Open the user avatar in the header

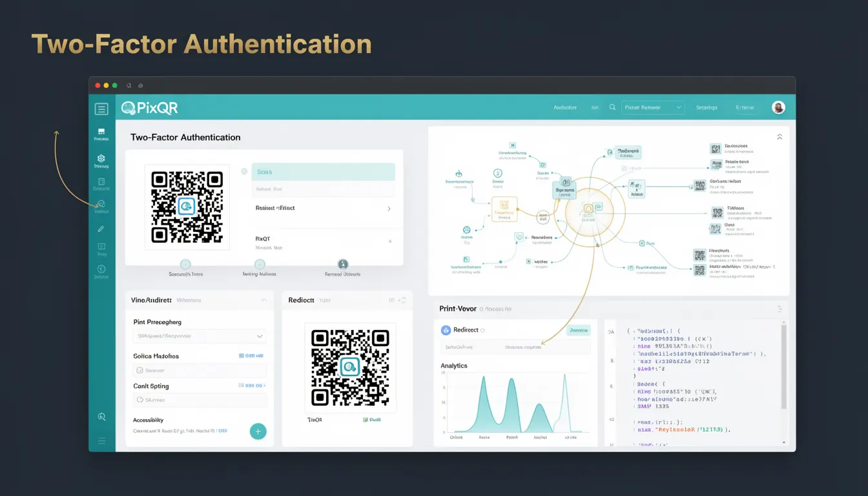[778, 108]
